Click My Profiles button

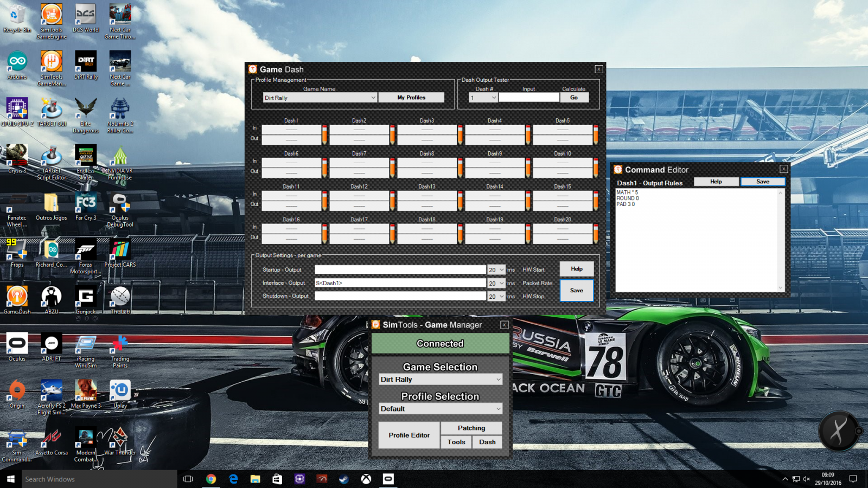411,98
